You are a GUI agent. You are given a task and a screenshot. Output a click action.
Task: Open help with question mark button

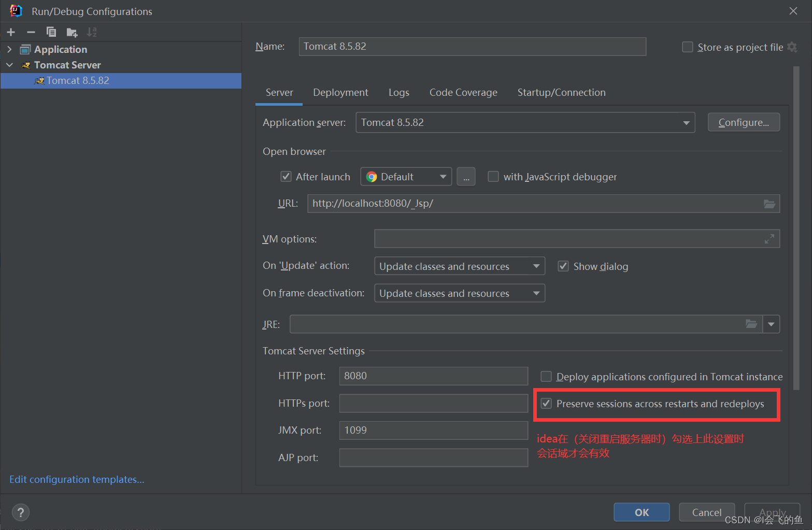point(20,512)
